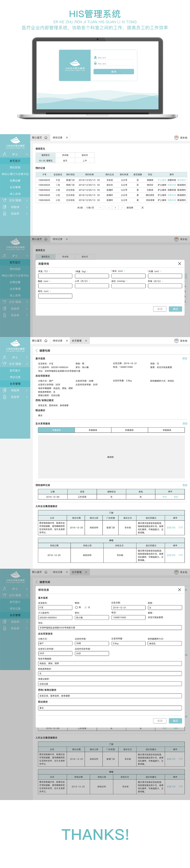190x868 pixels.
Task: Click home icon in 默认首页 tab, 预约记录 screen
Action: 46,137
